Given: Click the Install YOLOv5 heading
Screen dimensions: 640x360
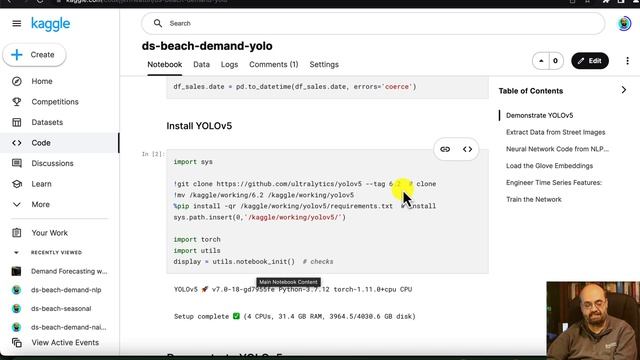Looking at the screenshot, I should (x=199, y=126).
